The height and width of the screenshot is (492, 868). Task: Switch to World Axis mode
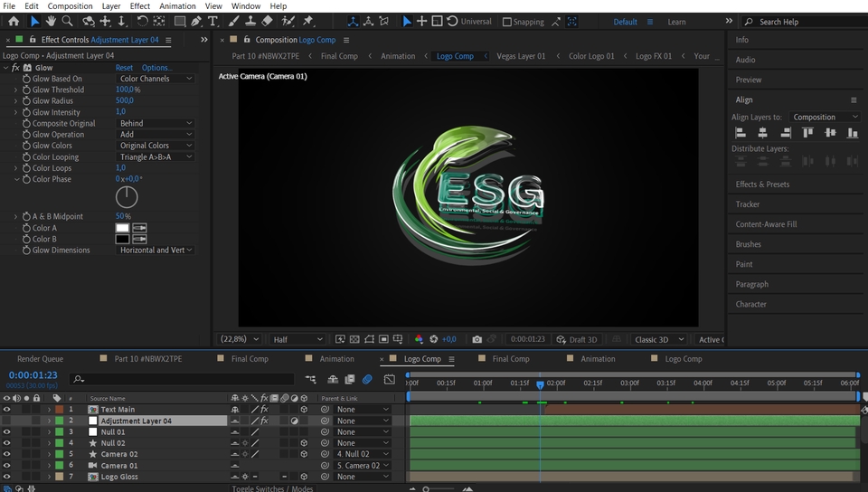tap(368, 21)
